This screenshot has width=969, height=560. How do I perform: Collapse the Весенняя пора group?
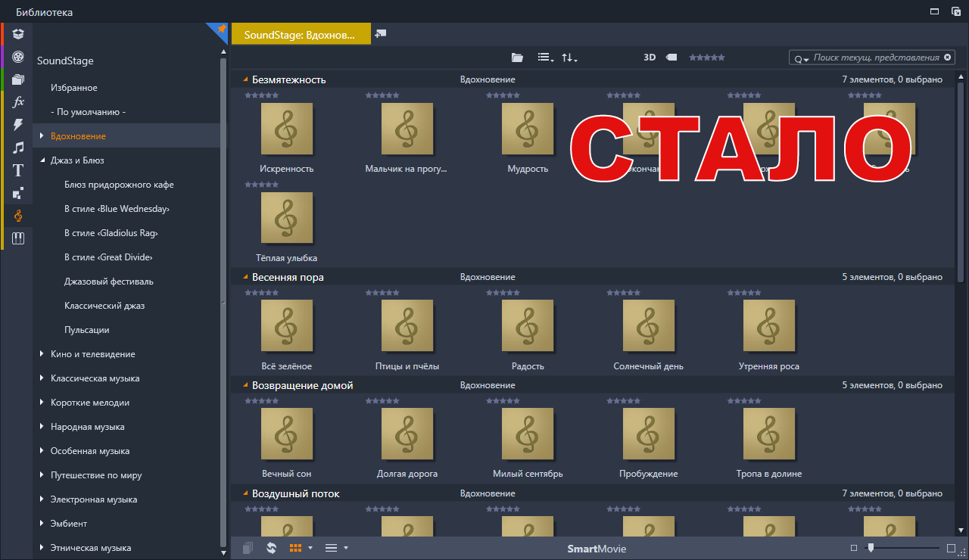point(245,277)
